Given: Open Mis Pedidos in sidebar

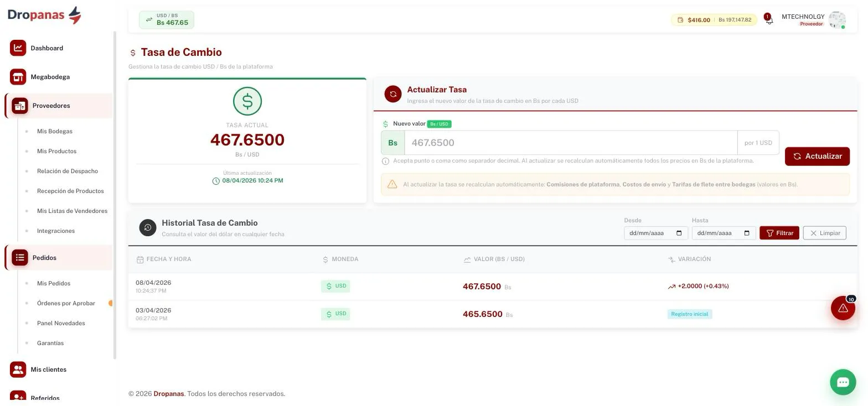Looking at the screenshot, I should pyautogui.click(x=54, y=283).
